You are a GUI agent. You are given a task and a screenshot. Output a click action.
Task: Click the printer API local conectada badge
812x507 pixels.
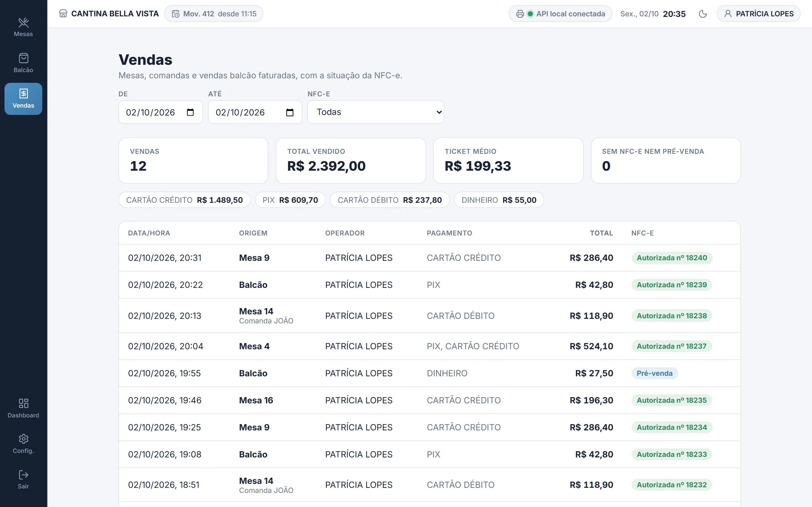coord(560,14)
